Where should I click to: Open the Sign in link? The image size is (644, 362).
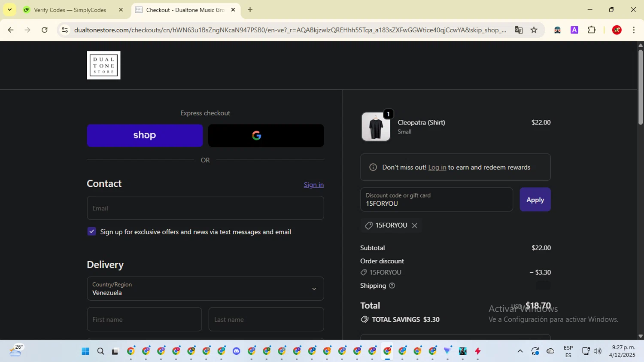314,185
